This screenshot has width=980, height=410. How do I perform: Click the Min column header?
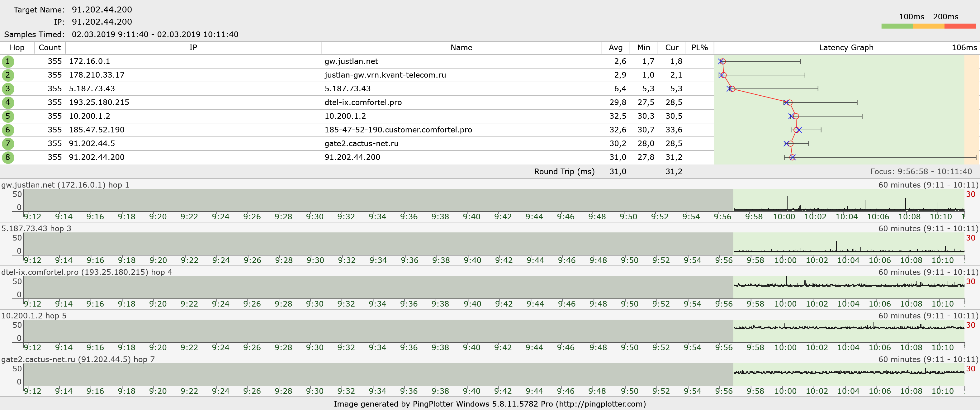(644, 48)
